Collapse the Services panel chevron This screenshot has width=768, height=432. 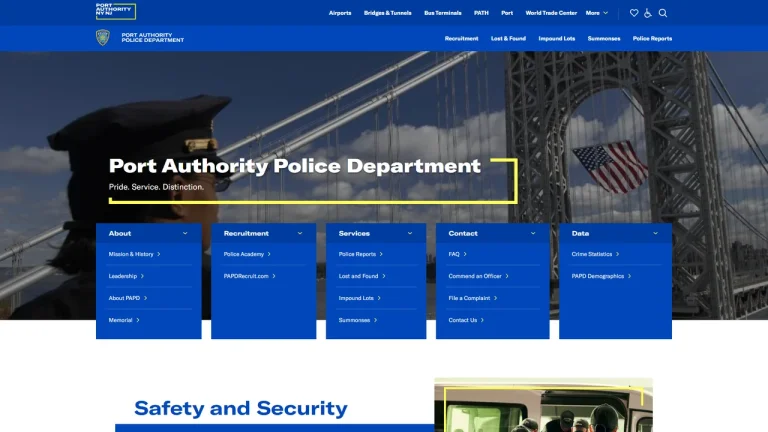pyautogui.click(x=410, y=233)
